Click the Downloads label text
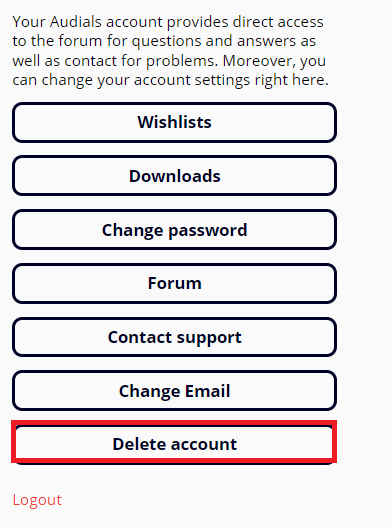Screen dimensions: 392x528 click(174, 176)
